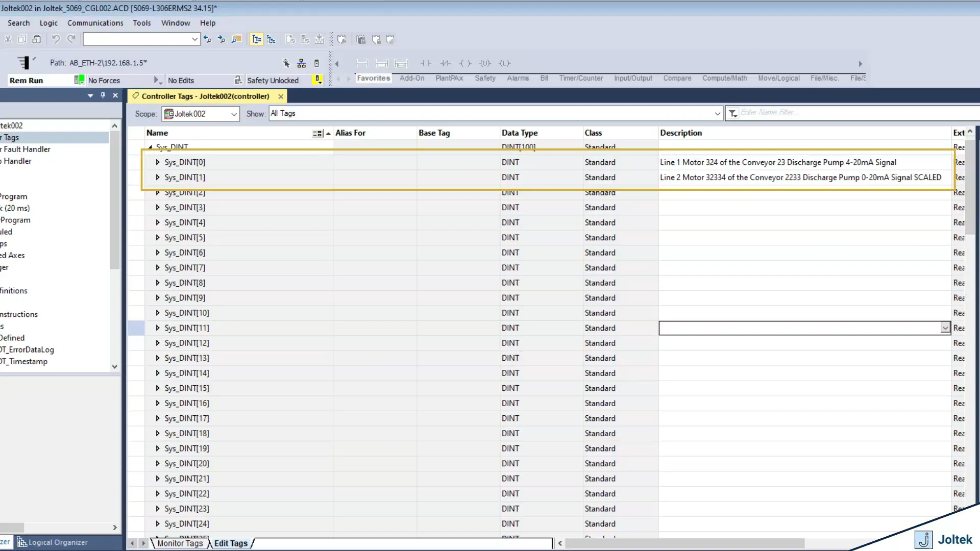This screenshot has width=980, height=551.
Task: Open the No Forces dropdown arrow
Action: 158,81
